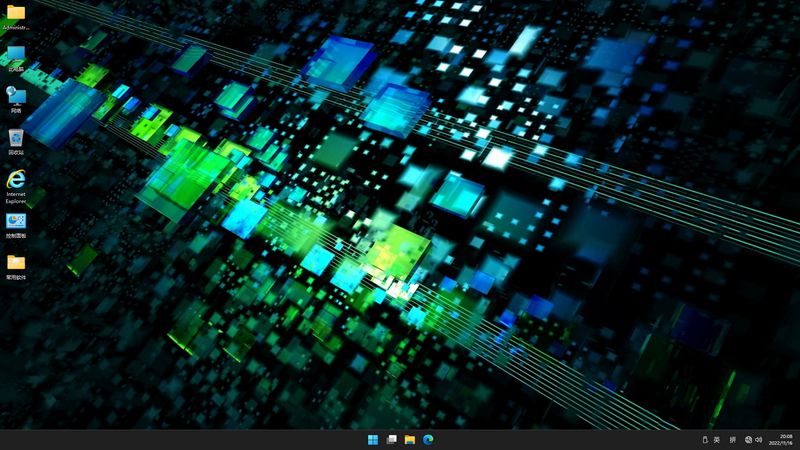Click the USB device tray icon
The height and width of the screenshot is (450, 800).
(704, 440)
